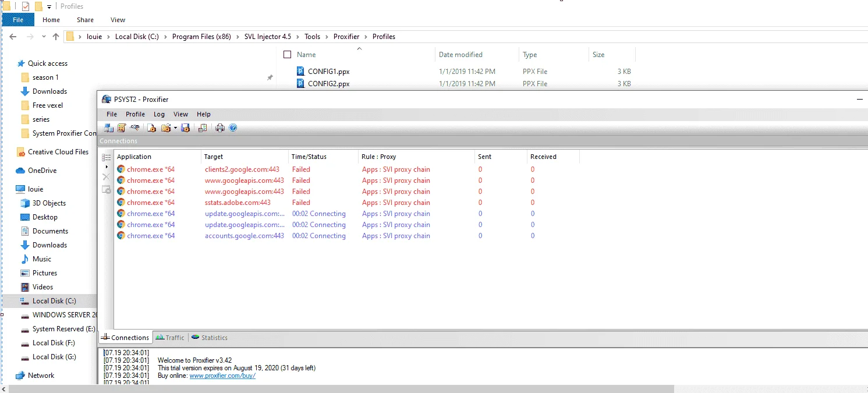Image resolution: width=868 pixels, height=393 pixels.
Task: Save the profile with the floppy icon
Action: (186, 128)
